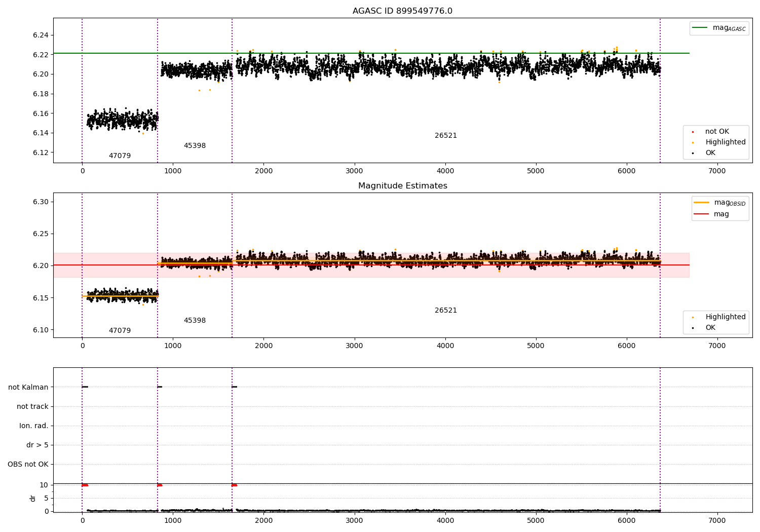Click obsid label 45398 in Magnitude Estimates plot
This screenshot has width=760, height=532.
[x=195, y=321]
